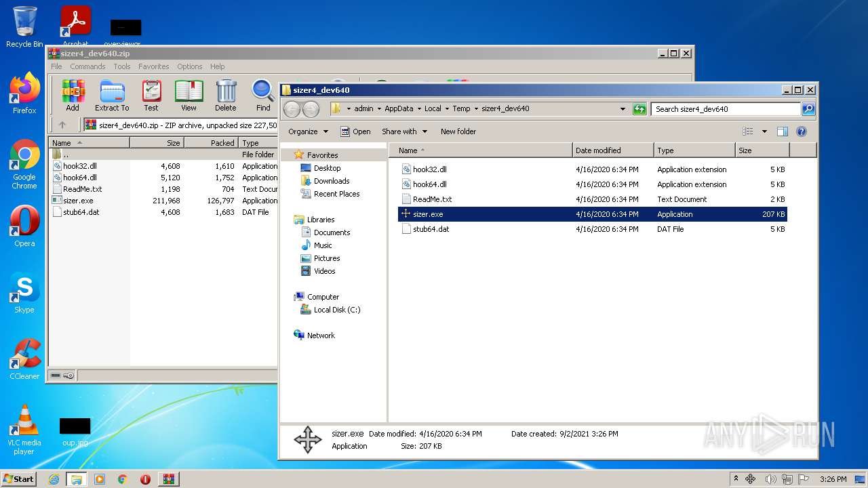Click the Open button in Explorer toolbar
The image size is (868, 488).
click(355, 131)
